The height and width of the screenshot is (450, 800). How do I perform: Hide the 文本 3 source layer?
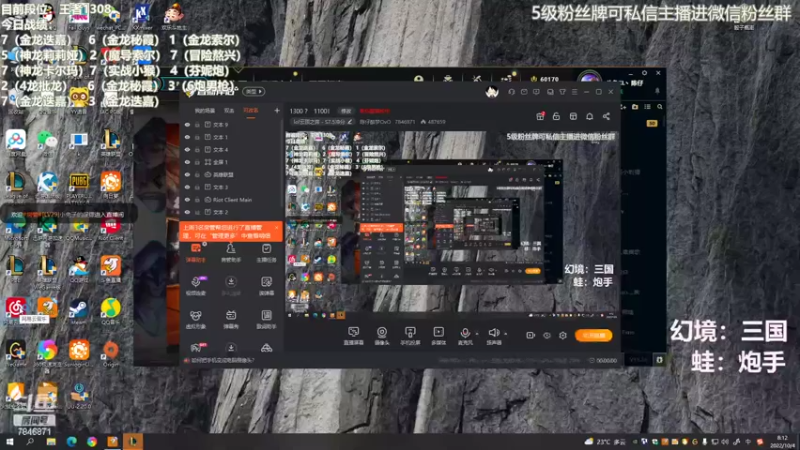point(187,187)
